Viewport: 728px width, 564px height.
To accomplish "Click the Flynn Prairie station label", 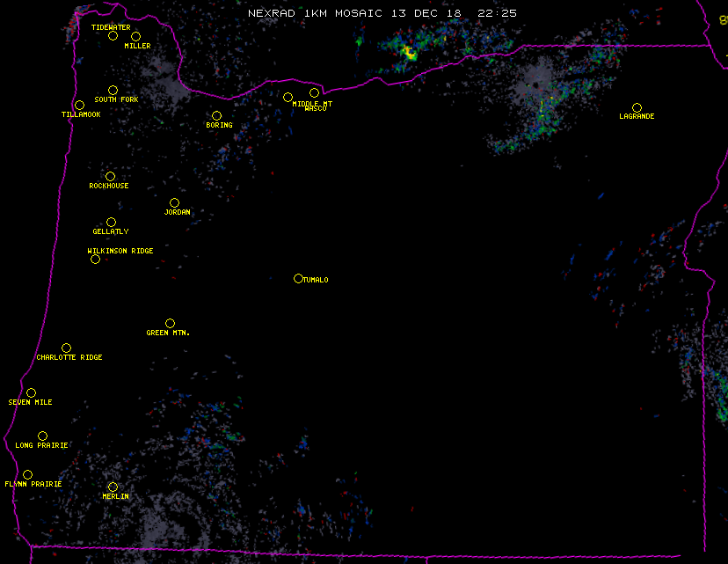I will click(x=33, y=484).
